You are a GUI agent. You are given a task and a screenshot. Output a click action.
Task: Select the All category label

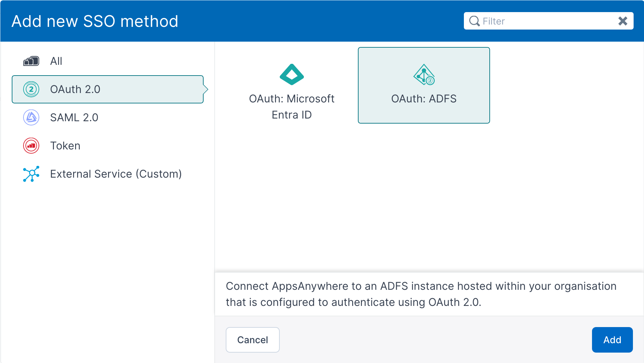tap(56, 61)
